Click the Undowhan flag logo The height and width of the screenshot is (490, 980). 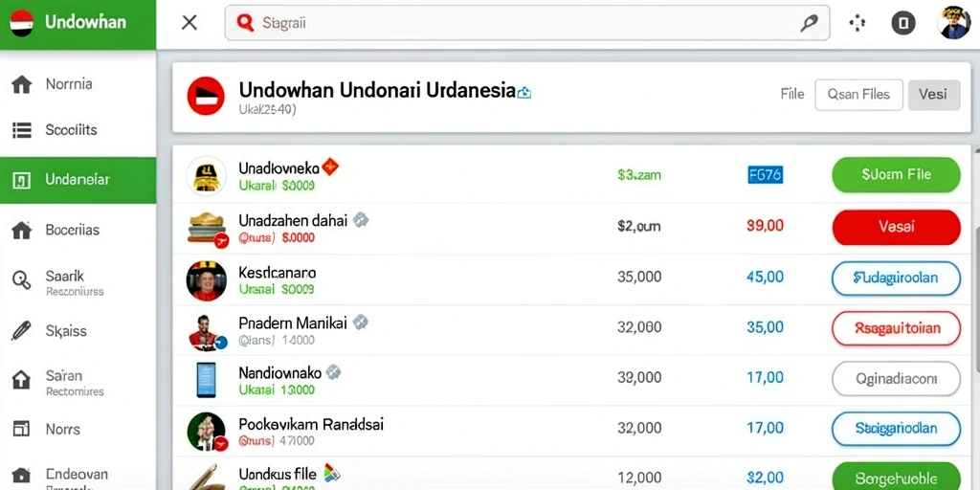pyautogui.click(x=22, y=23)
